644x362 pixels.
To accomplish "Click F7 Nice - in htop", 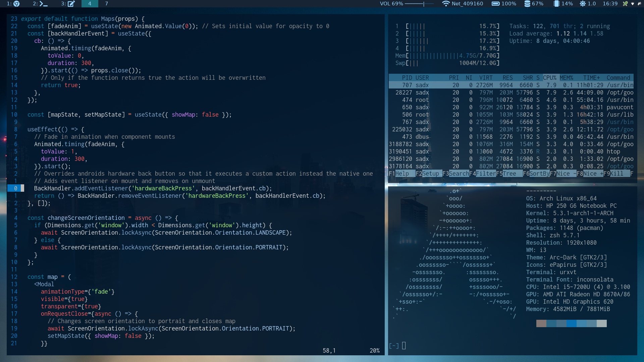I will [563, 174].
